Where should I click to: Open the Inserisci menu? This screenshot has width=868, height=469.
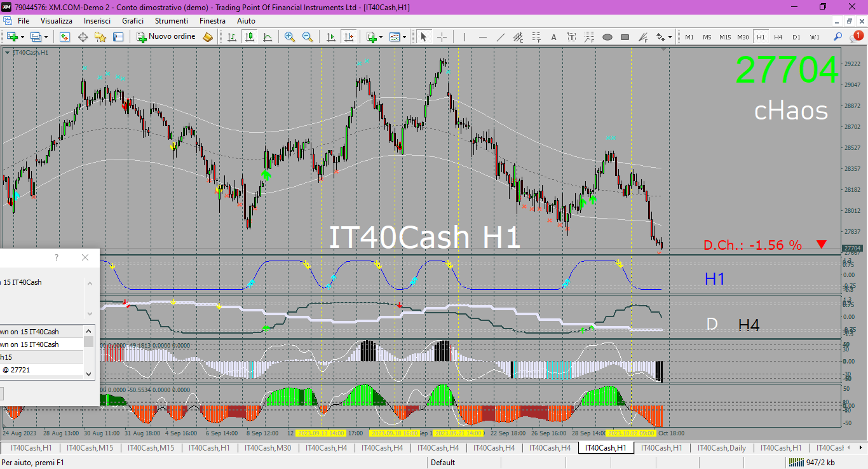97,21
